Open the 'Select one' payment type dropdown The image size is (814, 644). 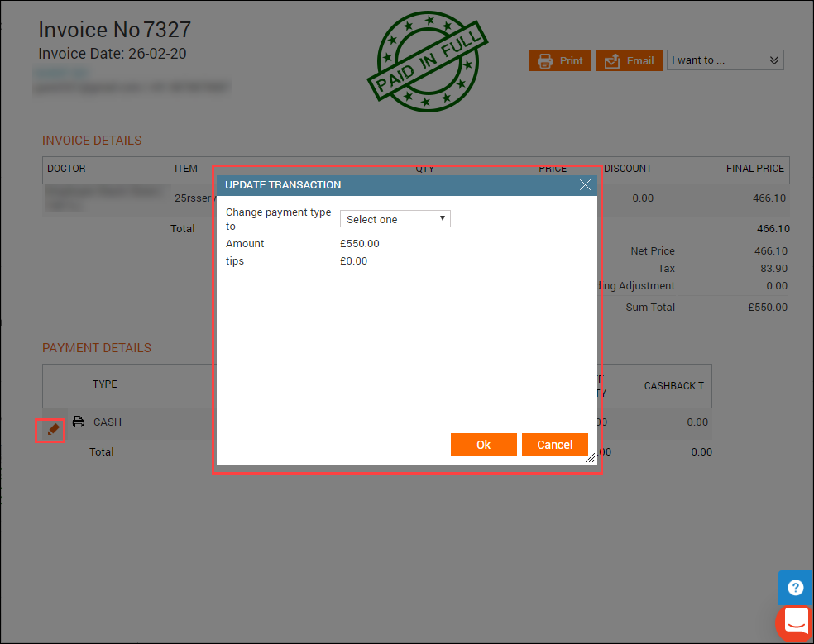[x=395, y=219]
